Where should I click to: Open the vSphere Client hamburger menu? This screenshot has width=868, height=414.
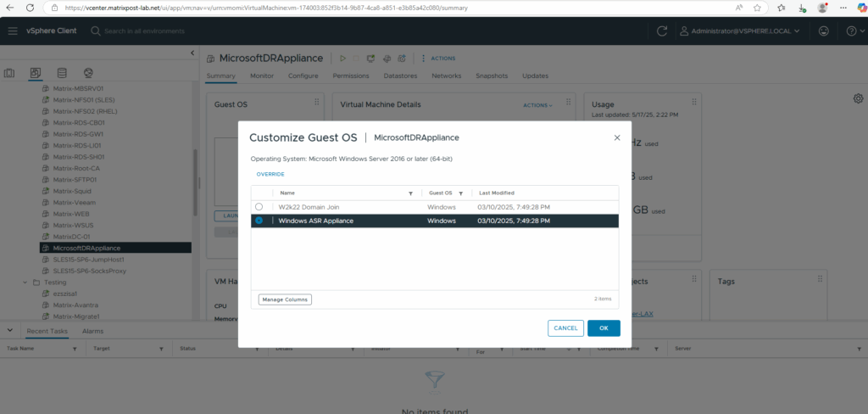(13, 31)
